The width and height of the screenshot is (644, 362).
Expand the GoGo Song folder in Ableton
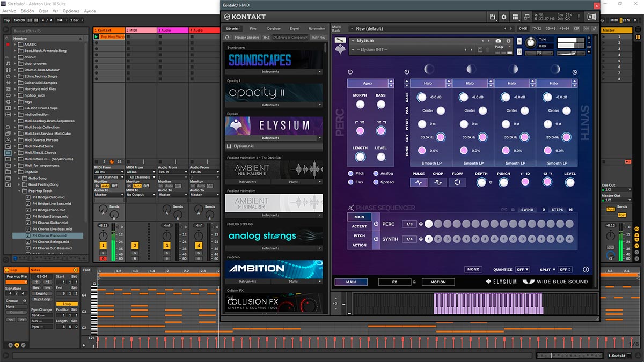20,178
